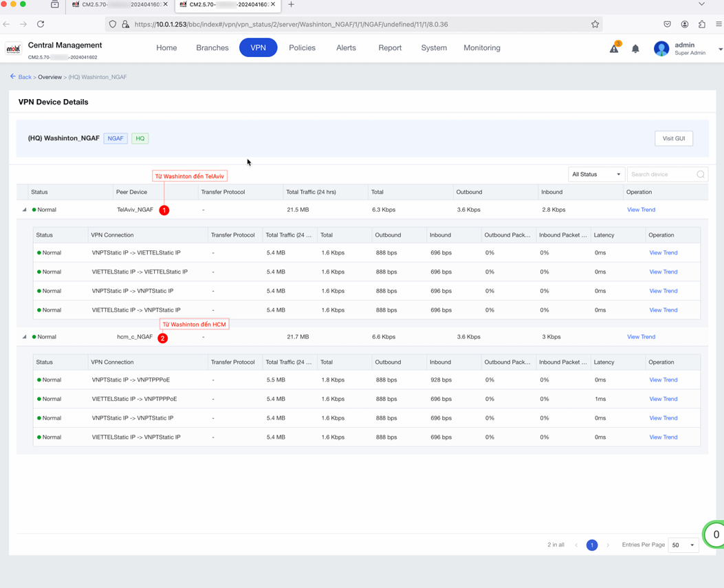This screenshot has height=588, width=724.
Task: Click the Back arrow breadcrumb
Action: (21, 76)
